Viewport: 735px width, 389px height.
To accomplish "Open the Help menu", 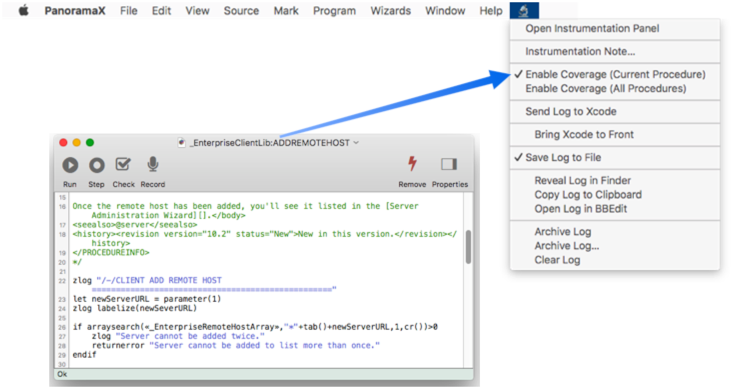I will click(491, 11).
